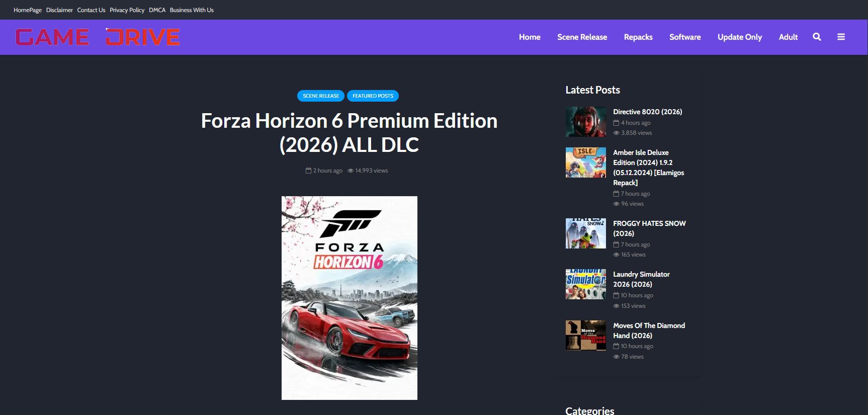
Task: Click '78 views' text
Action: (x=632, y=357)
